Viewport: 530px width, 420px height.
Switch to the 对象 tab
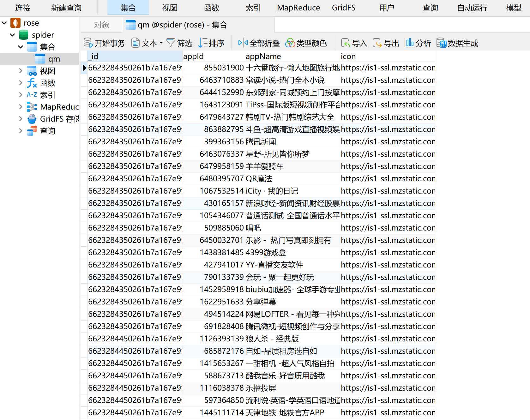(102, 25)
